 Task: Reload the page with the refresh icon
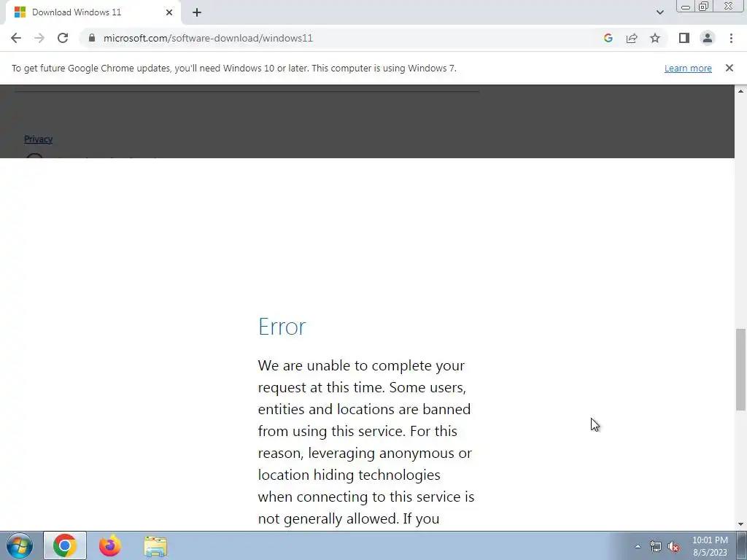tap(63, 38)
